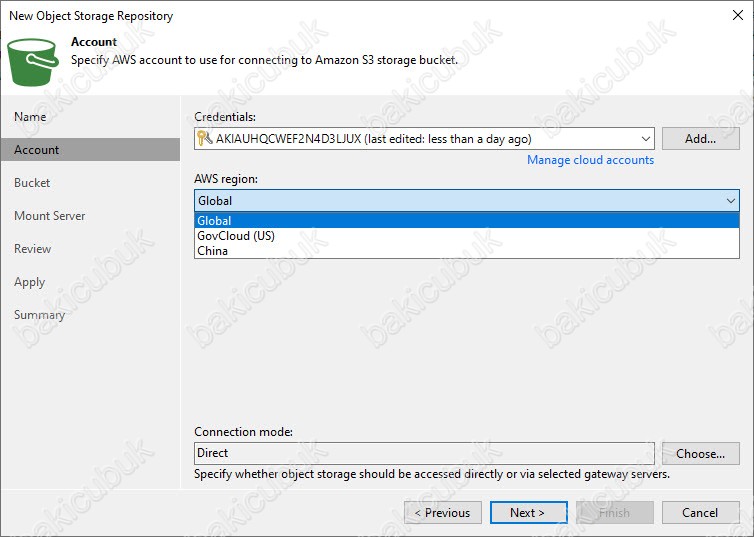
Task: Click the 'Credentials:' label
Action: coord(225,117)
